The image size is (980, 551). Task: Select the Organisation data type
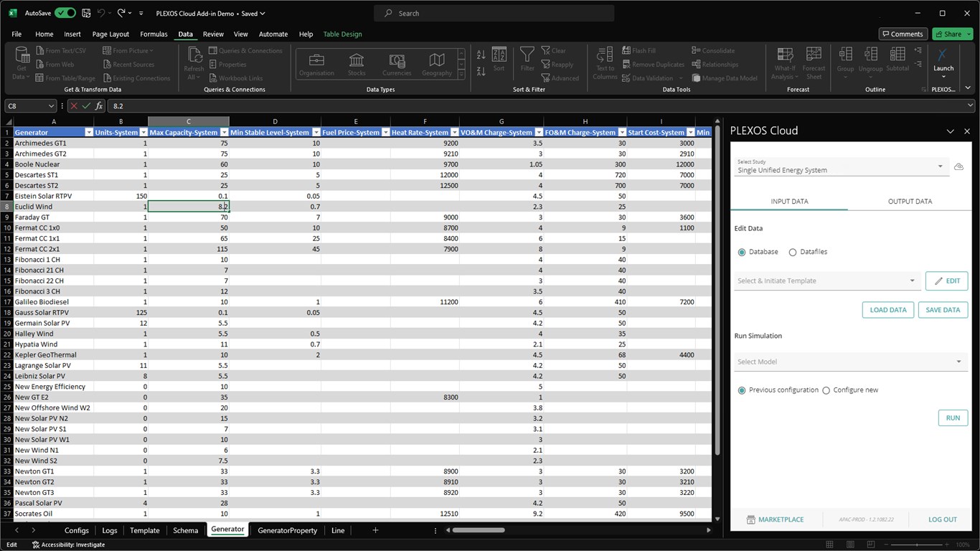tap(316, 64)
